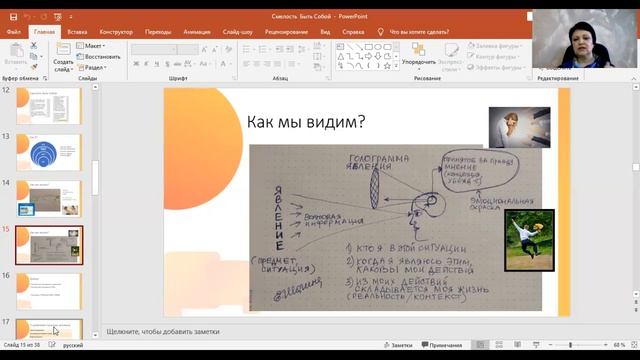
Task: Open the Раздел section dropdown
Action: coord(92,67)
